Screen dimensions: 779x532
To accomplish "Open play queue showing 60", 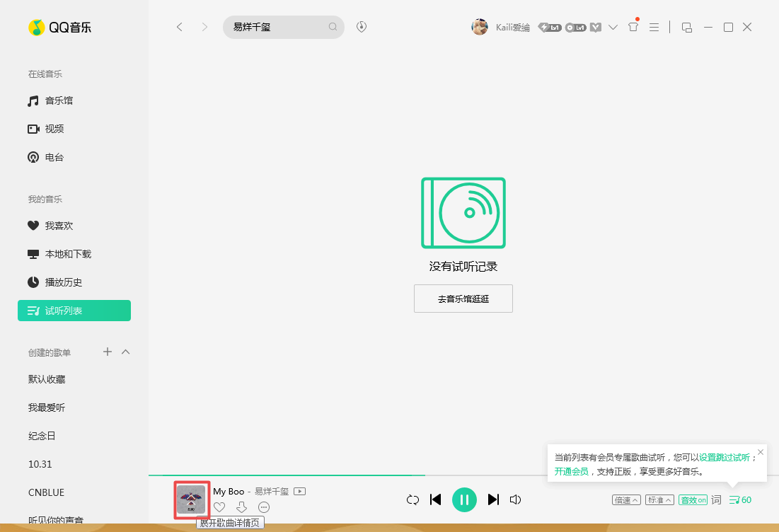I will point(740,500).
